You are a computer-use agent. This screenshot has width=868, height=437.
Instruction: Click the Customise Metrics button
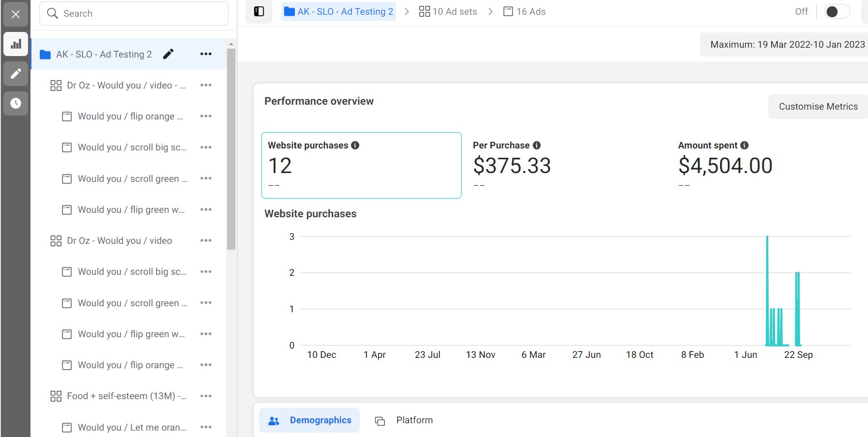[x=818, y=107]
